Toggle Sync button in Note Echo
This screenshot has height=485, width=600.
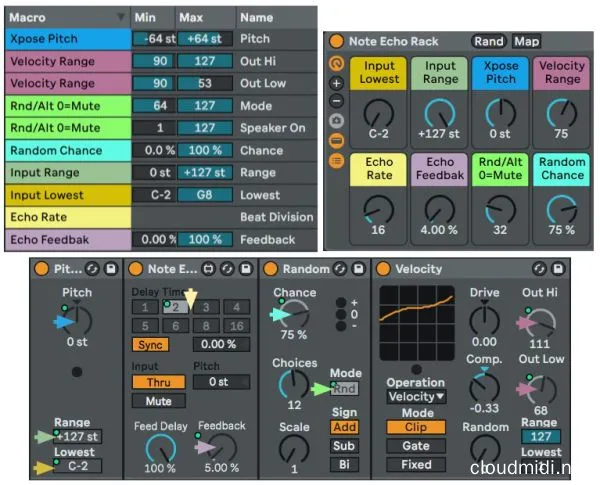(x=150, y=345)
